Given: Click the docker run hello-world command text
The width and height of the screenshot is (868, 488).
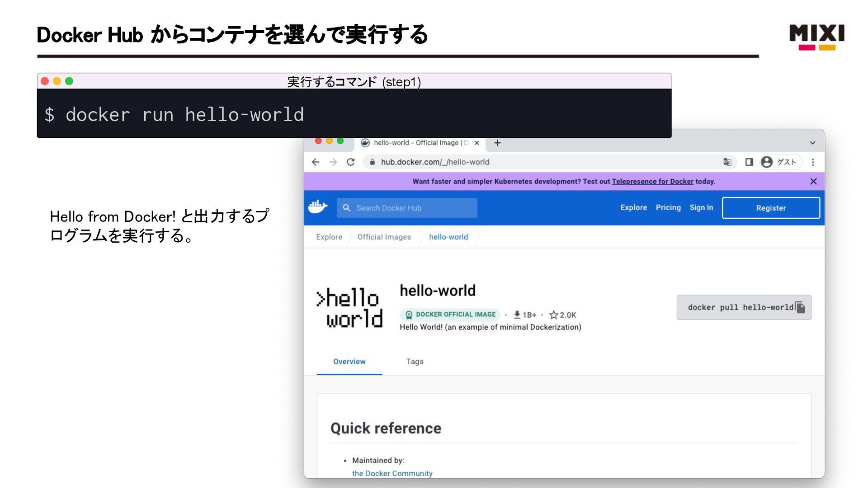Looking at the screenshot, I should pyautogui.click(x=184, y=115).
